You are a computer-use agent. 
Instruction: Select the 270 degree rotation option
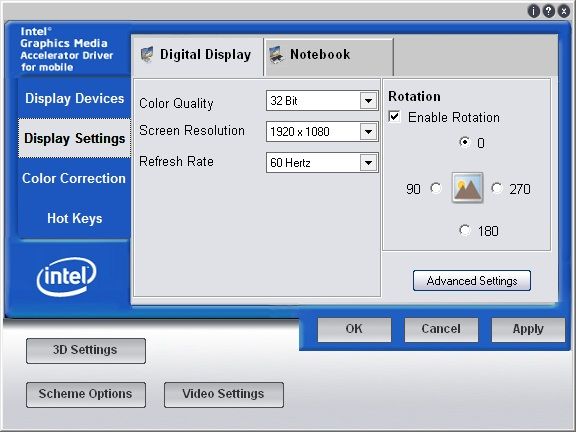tap(497, 188)
